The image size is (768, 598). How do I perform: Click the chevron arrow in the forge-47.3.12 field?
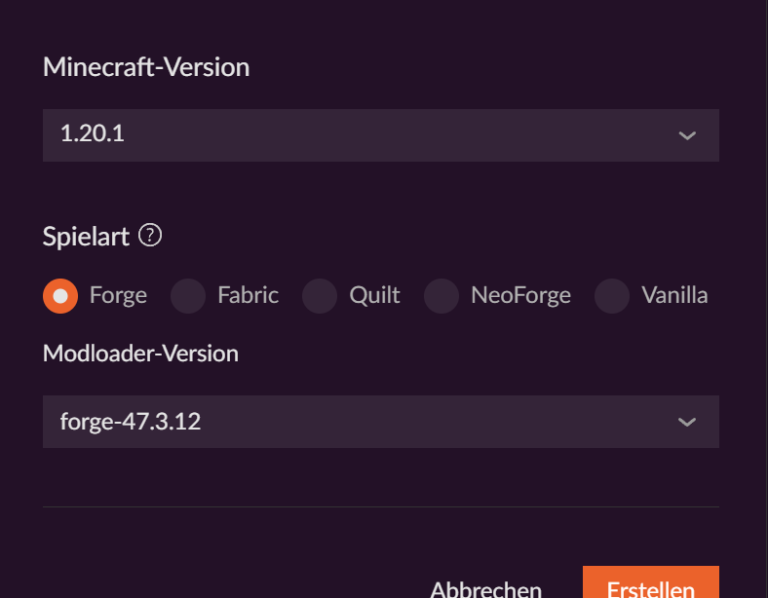point(687,422)
